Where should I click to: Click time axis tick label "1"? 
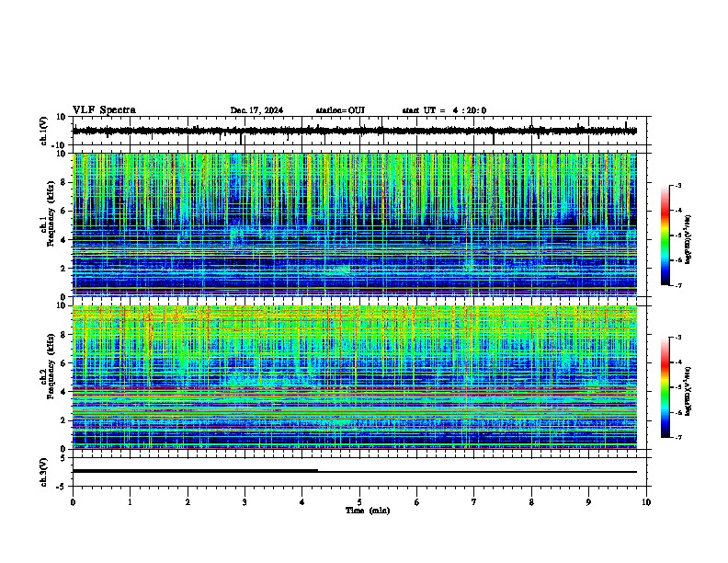click(x=130, y=502)
